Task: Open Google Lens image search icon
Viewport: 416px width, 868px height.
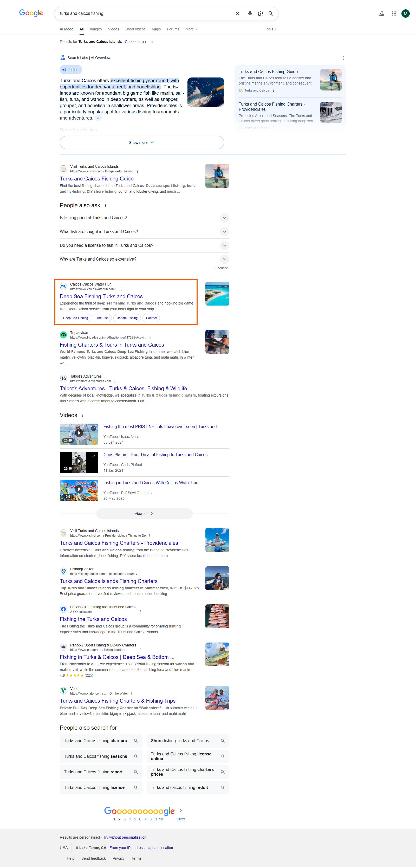Action: coord(260,14)
